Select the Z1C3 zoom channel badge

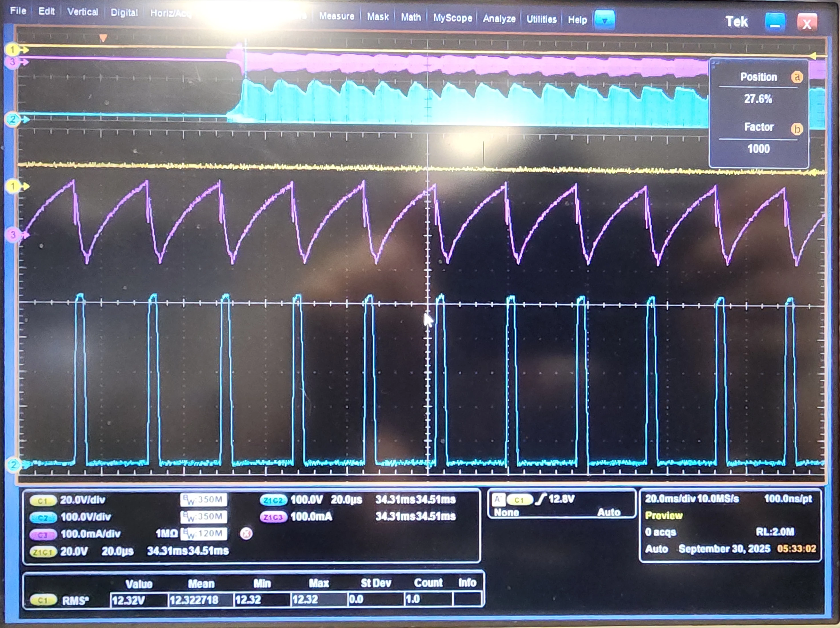pyautogui.click(x=273, y=517)
